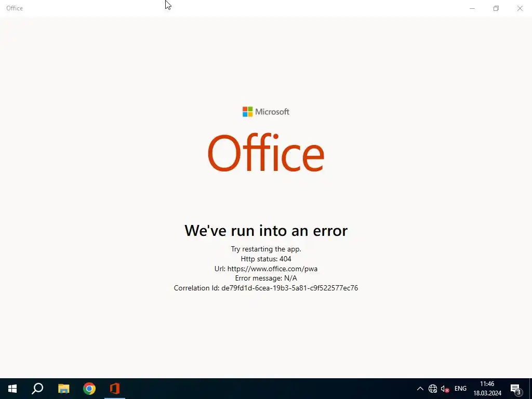Open the taskbar search magnifier
532x399 pixels.
[x=37, y=389]
